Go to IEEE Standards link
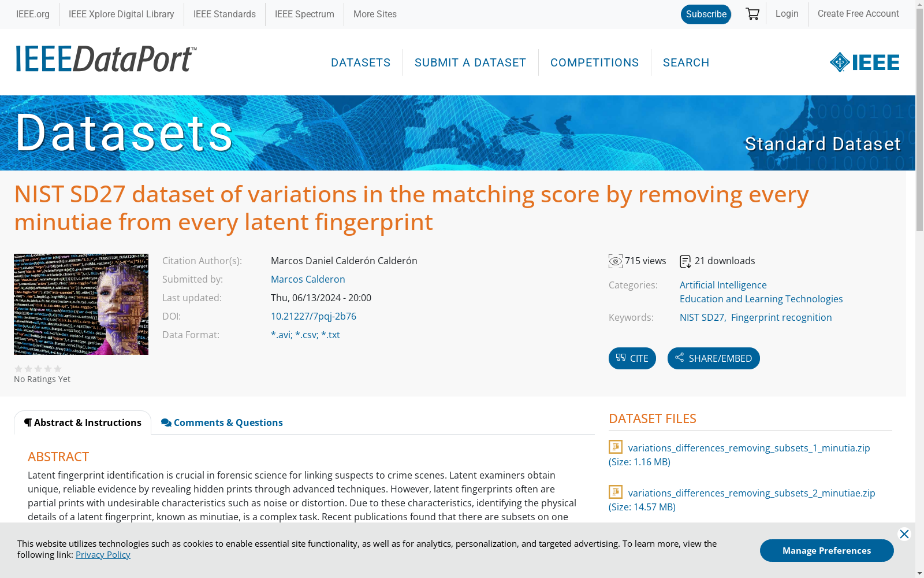 [225, 14]
